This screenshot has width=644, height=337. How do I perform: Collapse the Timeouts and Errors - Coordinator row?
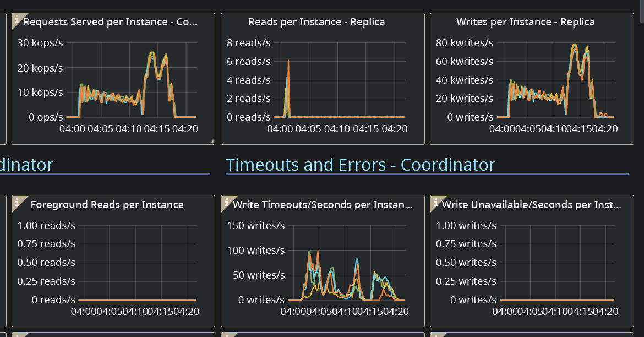pos(360,164)
